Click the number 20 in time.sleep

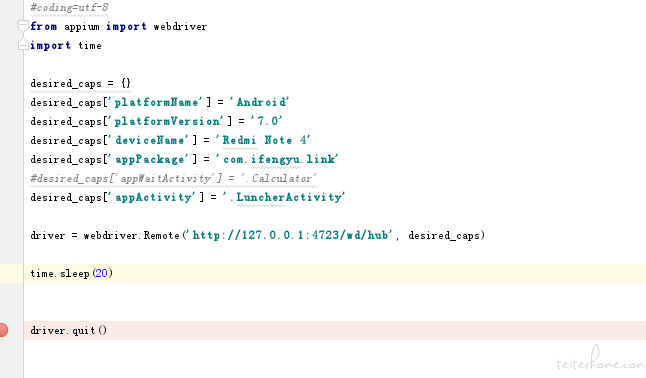click(101, 273)
